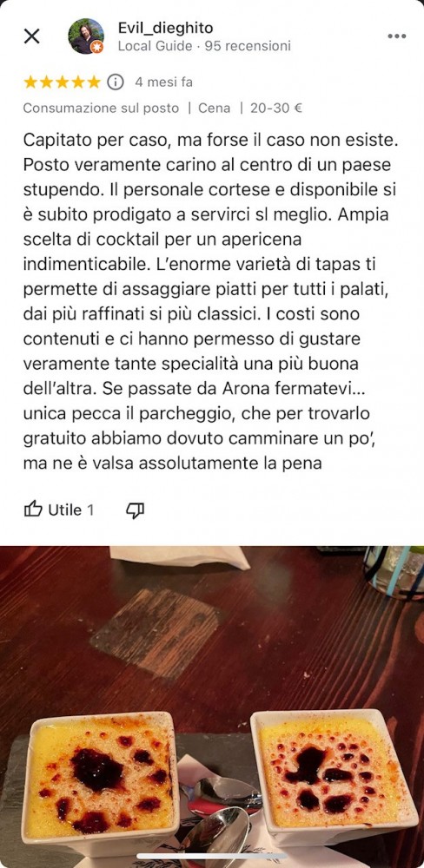Tap the '4 mesi fa' timestamp
The width and height of the screenshot is (424, 868).
(164, 82)
